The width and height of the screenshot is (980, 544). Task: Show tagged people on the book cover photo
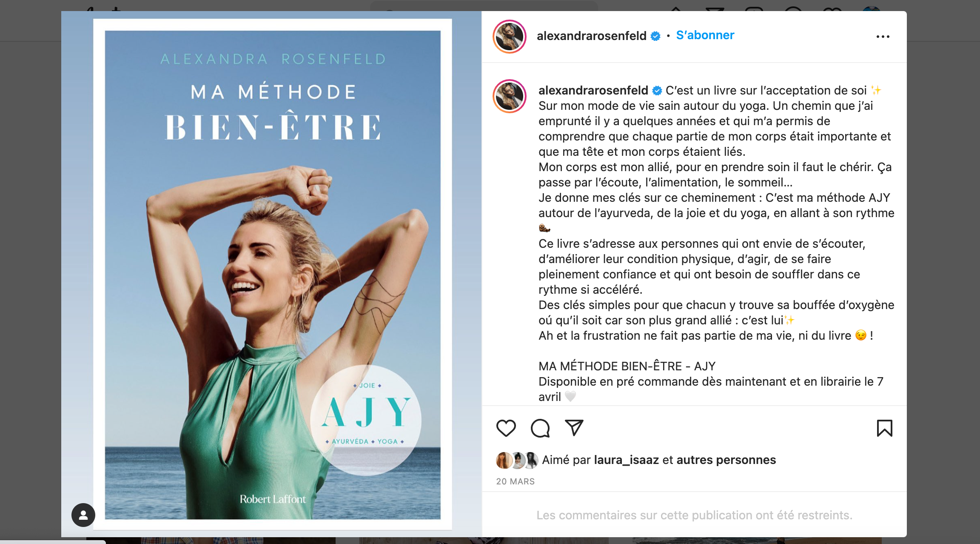83,515
